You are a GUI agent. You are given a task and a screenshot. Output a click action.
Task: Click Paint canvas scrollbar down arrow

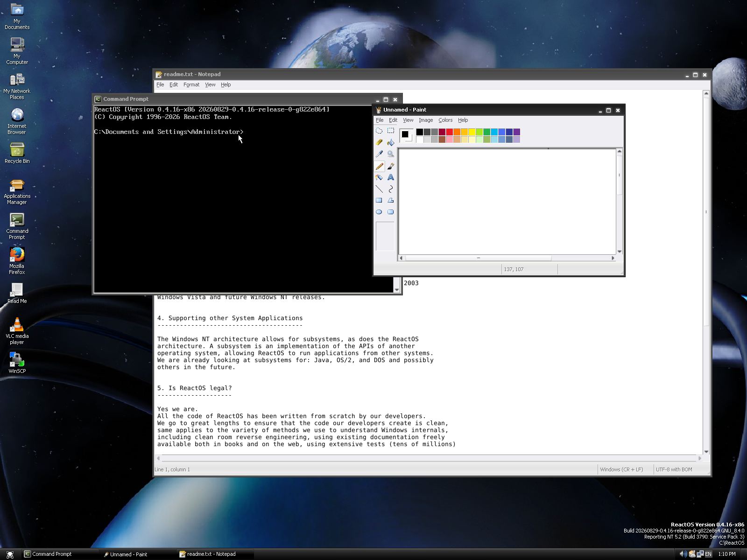point(620,252)
